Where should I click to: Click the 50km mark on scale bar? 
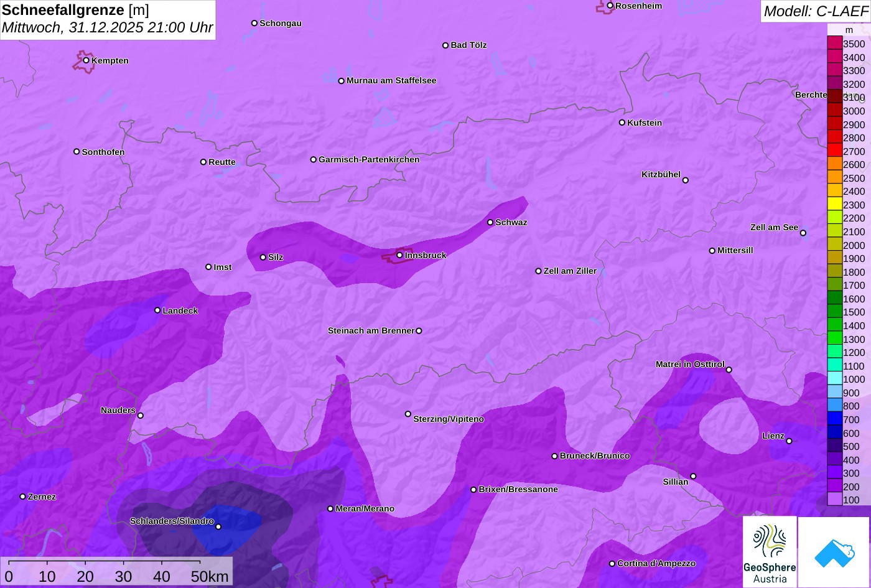click(x=210, y=576)
